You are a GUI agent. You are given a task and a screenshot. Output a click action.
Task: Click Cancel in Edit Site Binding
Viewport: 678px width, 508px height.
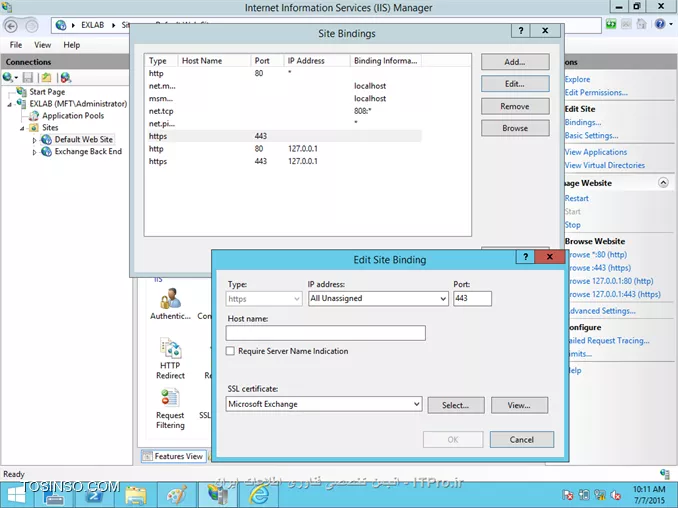click(x=522, y=439)
